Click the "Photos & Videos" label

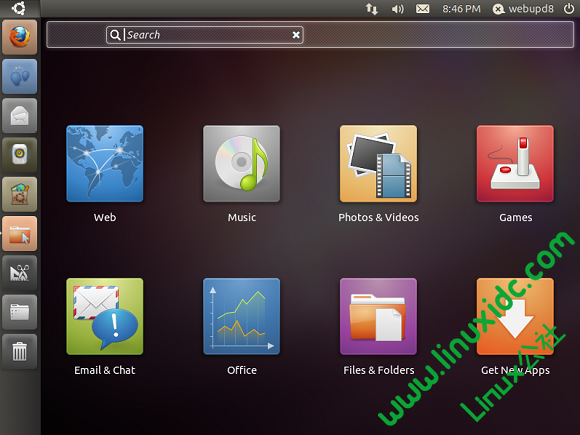[x=378, y=217]
